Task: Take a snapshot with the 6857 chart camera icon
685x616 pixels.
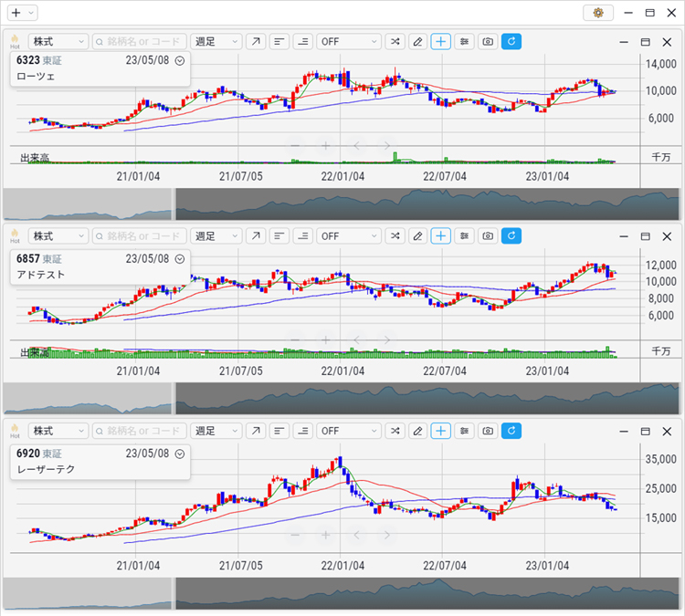Action: point(489,236)
